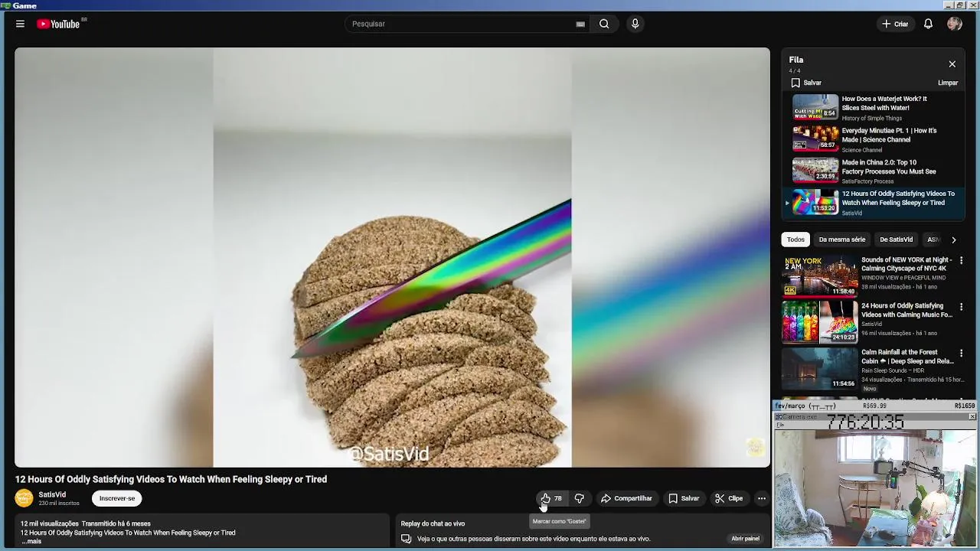Click 'SatisFactory Process' channel name in queue

tap(867, 181)
